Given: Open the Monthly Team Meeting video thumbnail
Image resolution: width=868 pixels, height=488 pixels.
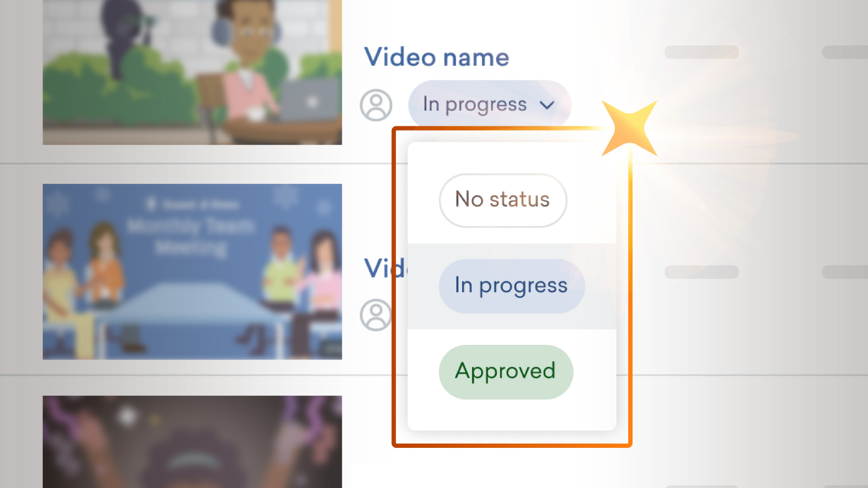Looking at the screenshot, I should (x=192, y=272).
